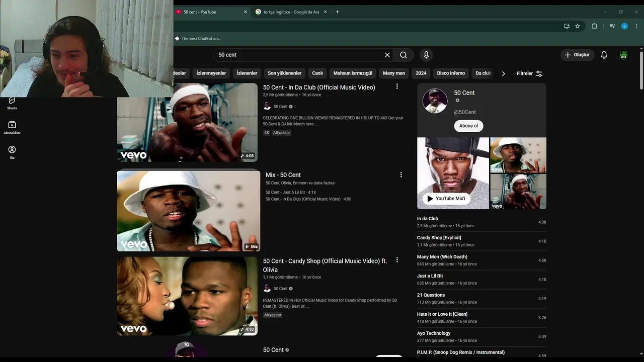Click 50 Cent - Just A Lil Bit mix entry
This screenshot has width=644, height=362.
tap(291, 193)
